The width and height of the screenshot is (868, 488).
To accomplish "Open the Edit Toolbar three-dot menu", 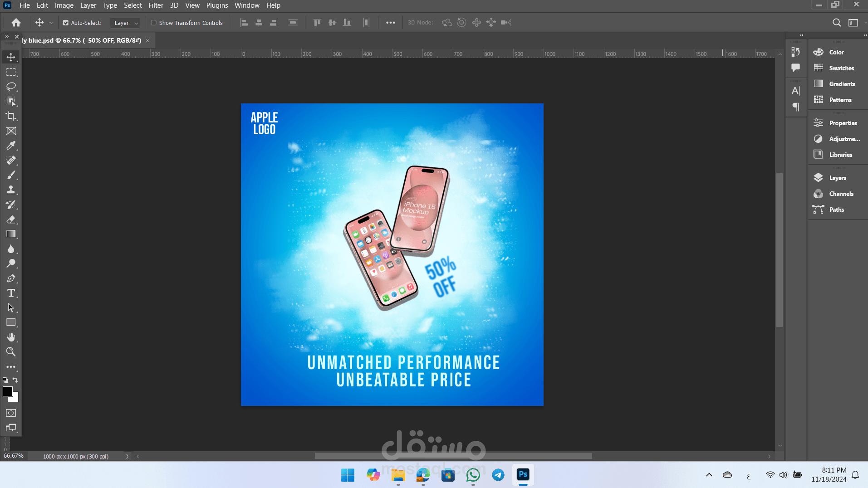I will coord(11,367).
